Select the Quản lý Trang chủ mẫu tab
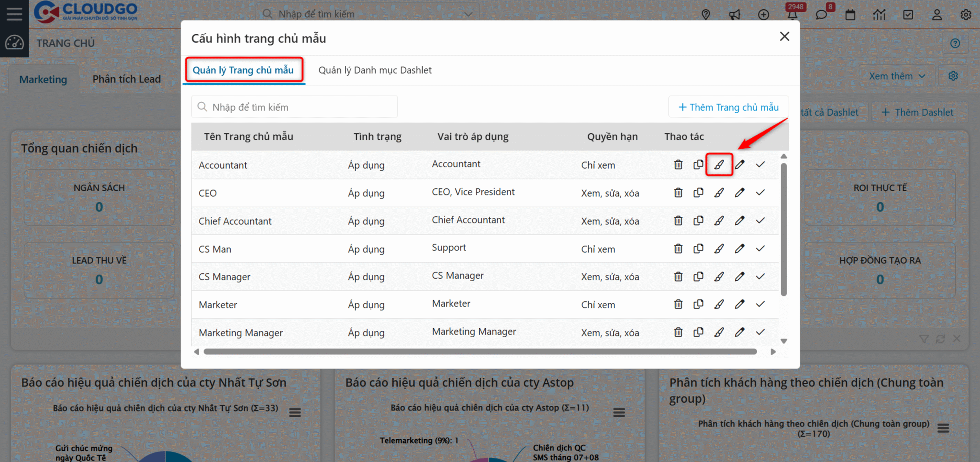 click(243, 70)
